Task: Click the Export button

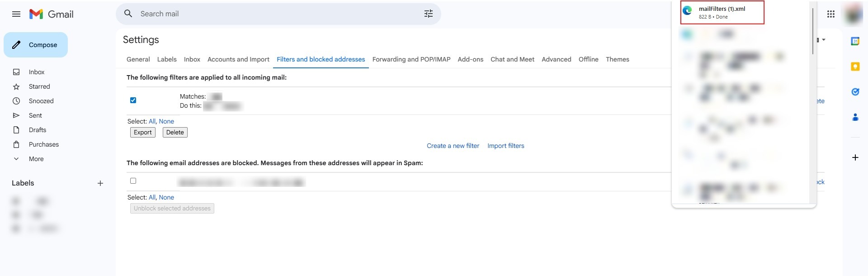Action: 142,133
